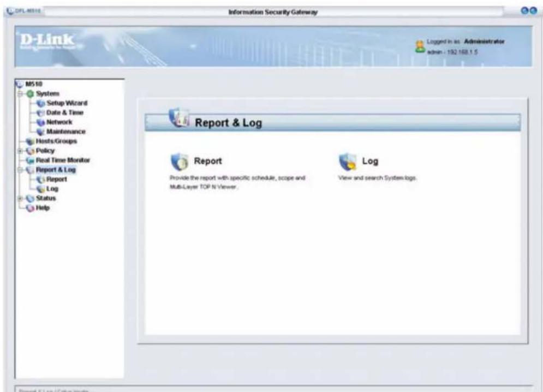Select Report & Log label in tree

coord(56,170)
